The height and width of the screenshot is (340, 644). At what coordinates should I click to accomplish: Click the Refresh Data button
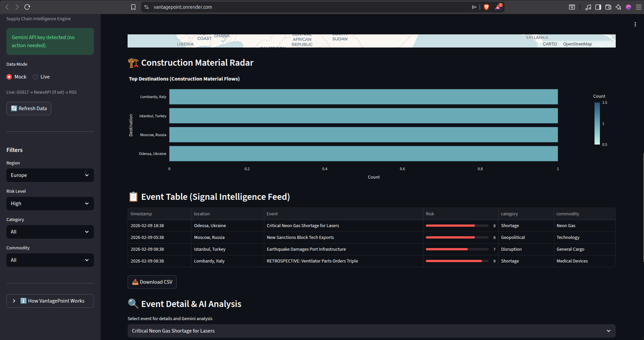[29, 109]
